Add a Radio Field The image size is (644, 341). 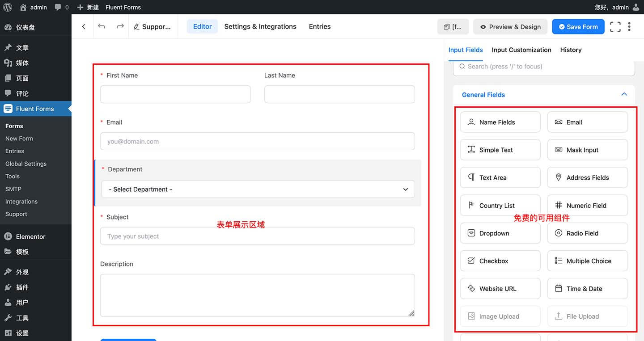588,233
